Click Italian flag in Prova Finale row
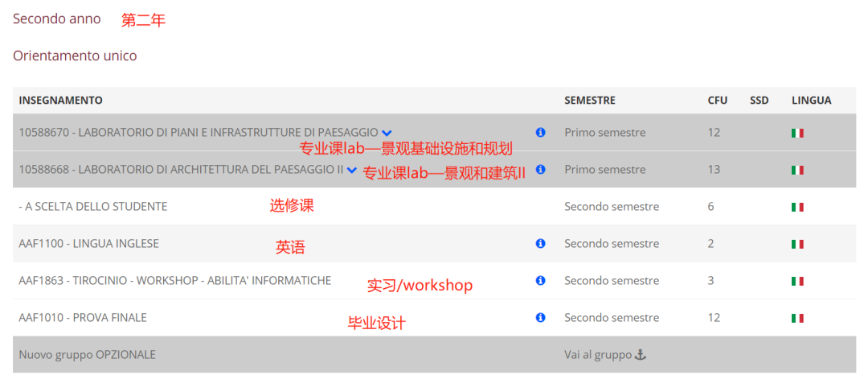The image size is (868, 375). tap(797, 319)
